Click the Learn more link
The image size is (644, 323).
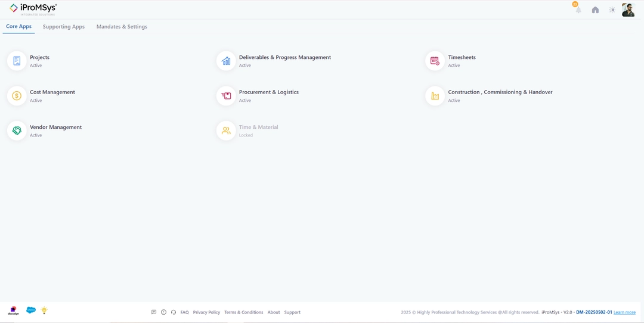coord(624,312)
